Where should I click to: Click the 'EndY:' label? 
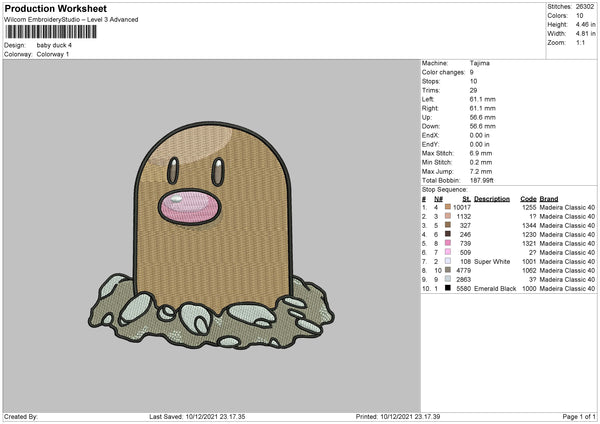(x=430, y=144)
